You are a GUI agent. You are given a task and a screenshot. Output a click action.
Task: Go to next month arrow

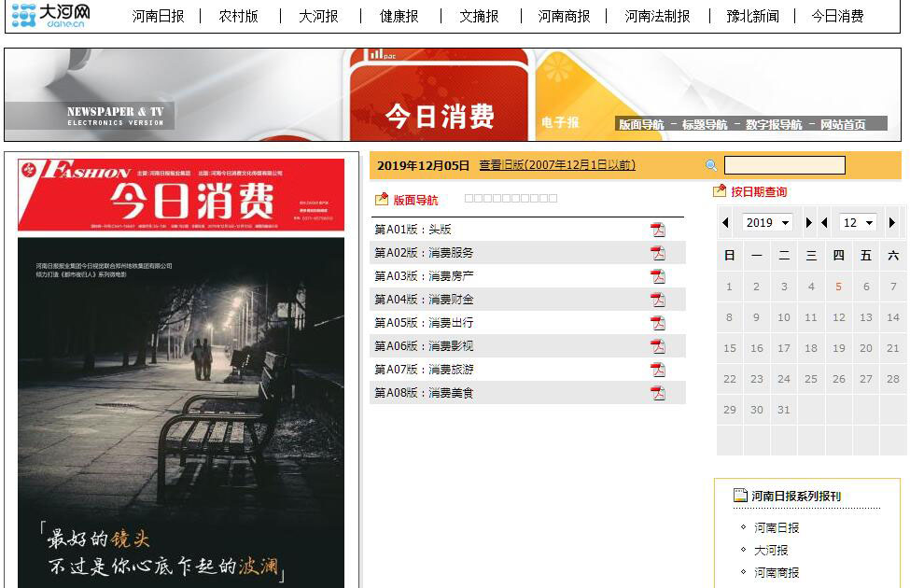[x=892, y=223]
